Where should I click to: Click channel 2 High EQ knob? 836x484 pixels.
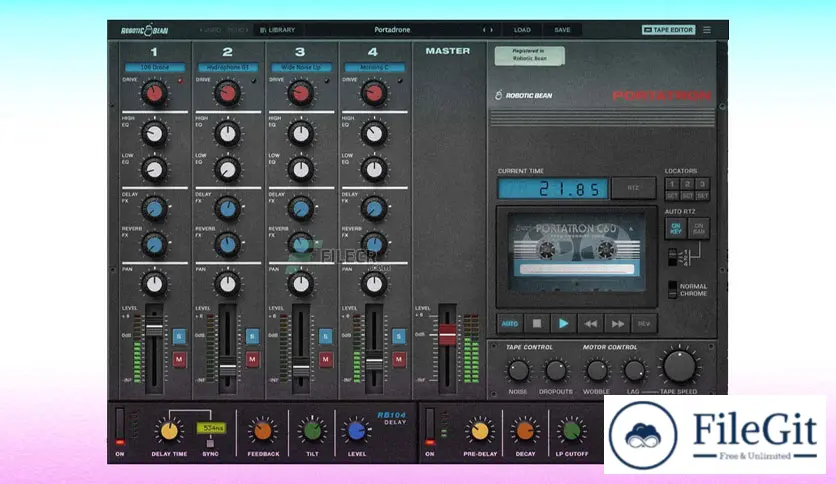click(228, 134)
